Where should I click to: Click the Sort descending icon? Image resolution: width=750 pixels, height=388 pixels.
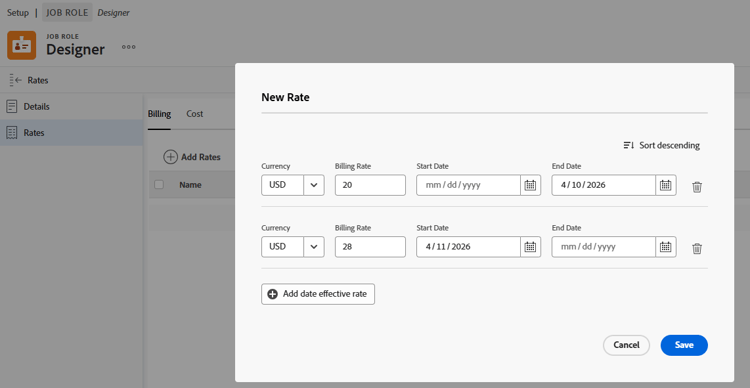click(629, 145)
